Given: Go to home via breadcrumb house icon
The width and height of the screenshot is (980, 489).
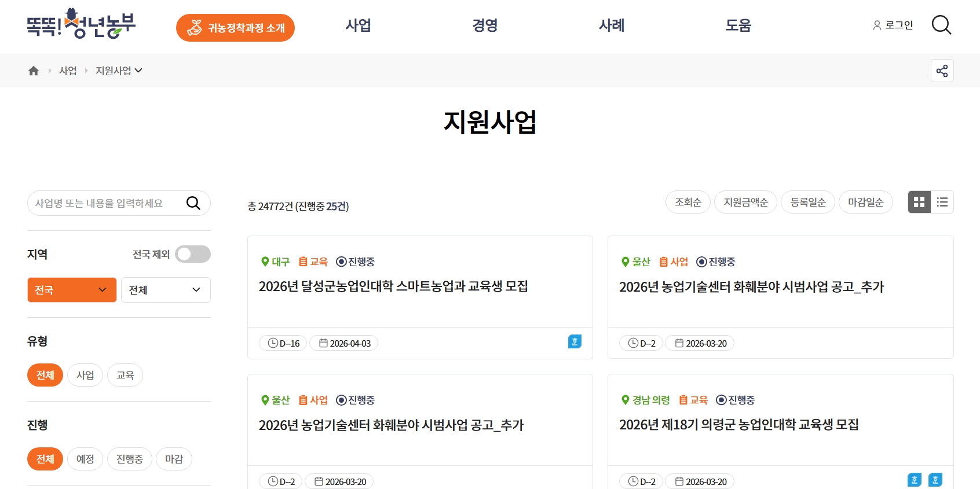Looking at the screenshot, I should tap(34, 71).
